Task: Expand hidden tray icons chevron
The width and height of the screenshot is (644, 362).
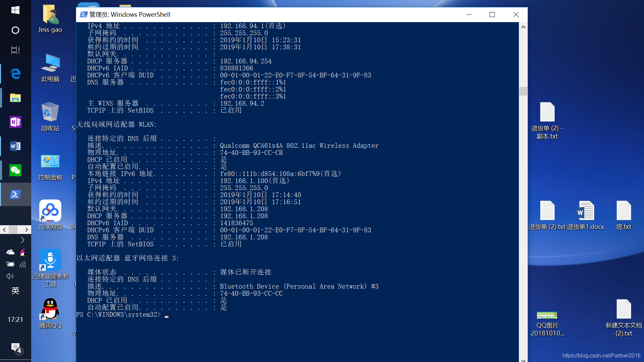Action: click(x=22, y=240)
